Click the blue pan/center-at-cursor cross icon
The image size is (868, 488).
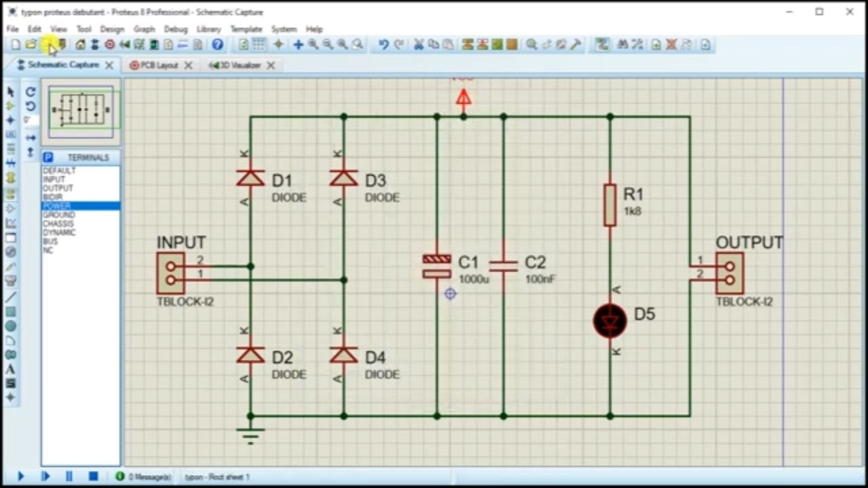pos(298,45)
